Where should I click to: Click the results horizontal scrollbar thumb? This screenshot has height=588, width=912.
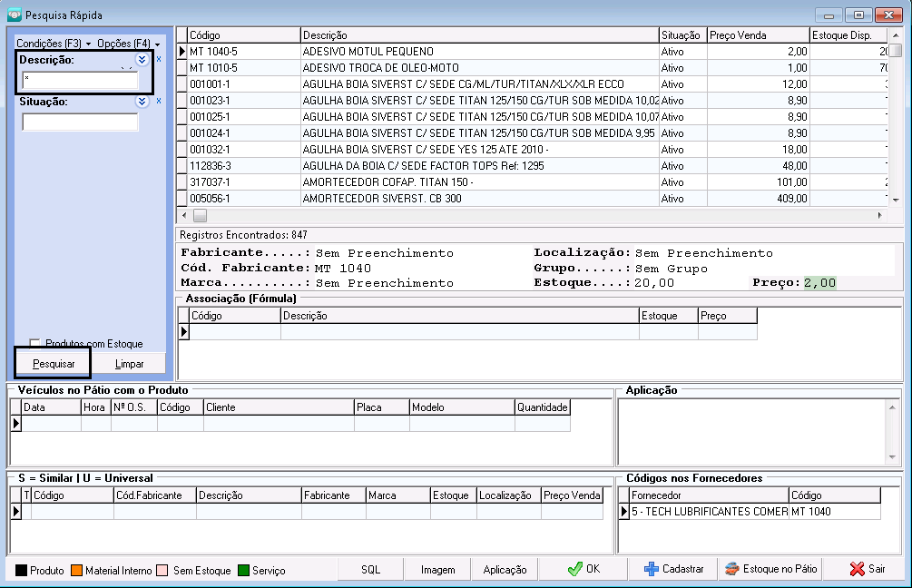pyautogui.click(x=200, y=215)
